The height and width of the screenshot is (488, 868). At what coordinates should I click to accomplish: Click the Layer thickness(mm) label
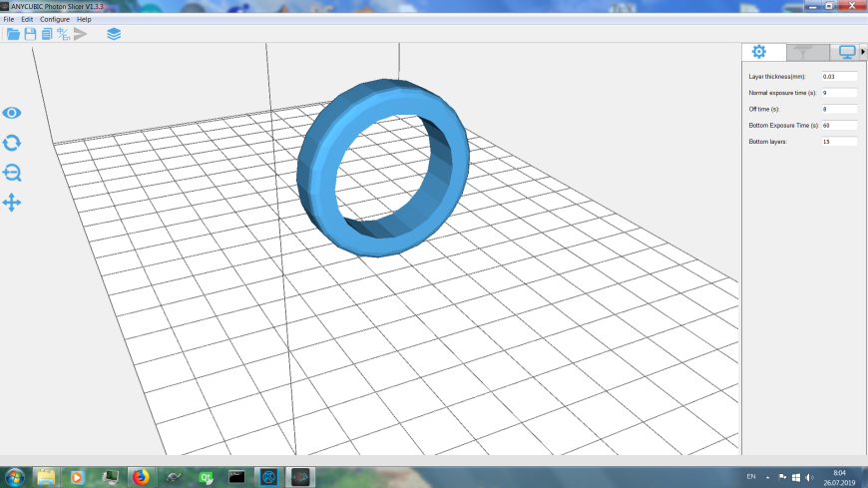tap(776, 77)
